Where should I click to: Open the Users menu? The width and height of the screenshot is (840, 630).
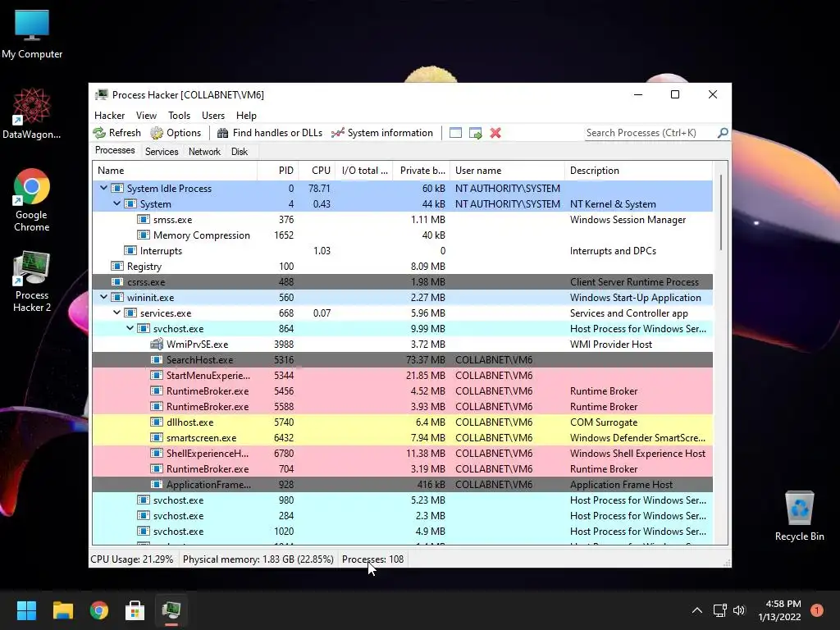point(213,116)
